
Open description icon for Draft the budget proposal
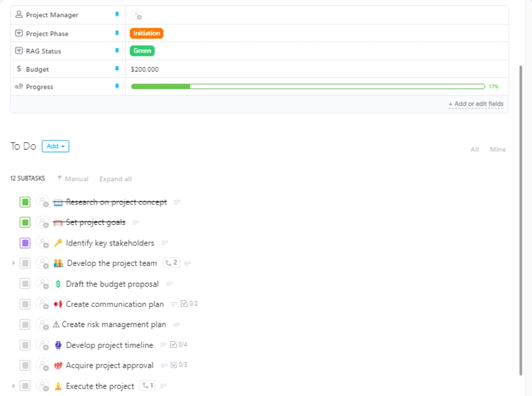(x=169, y=284)
